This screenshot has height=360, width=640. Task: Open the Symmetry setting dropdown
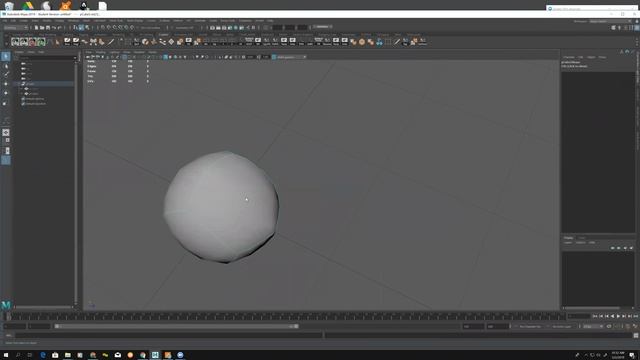[x=184, y=28]
